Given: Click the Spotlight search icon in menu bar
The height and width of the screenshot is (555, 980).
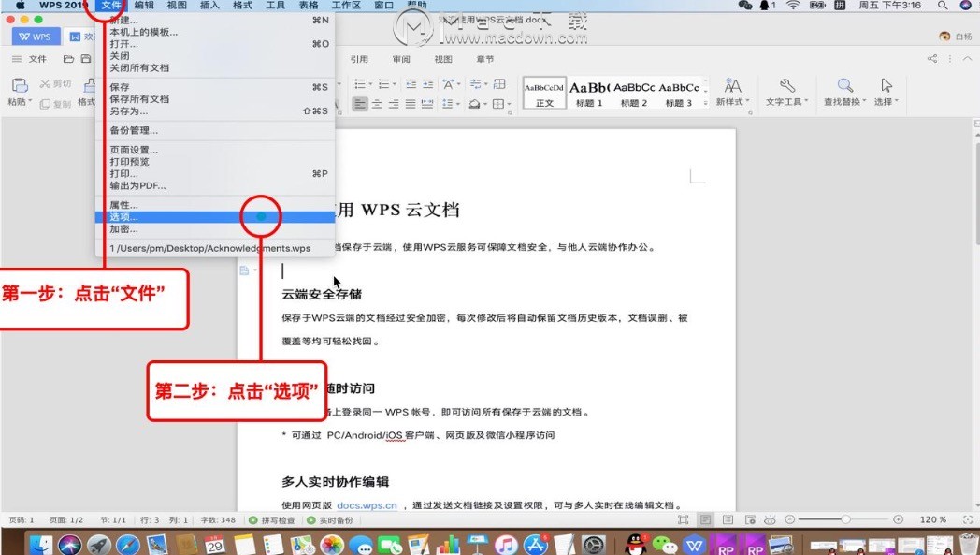Looking at the screenshot, I should point(942,5).
